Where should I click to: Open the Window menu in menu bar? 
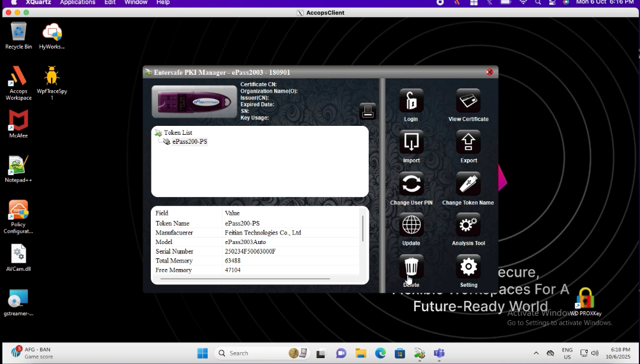[x=136, y=3]
